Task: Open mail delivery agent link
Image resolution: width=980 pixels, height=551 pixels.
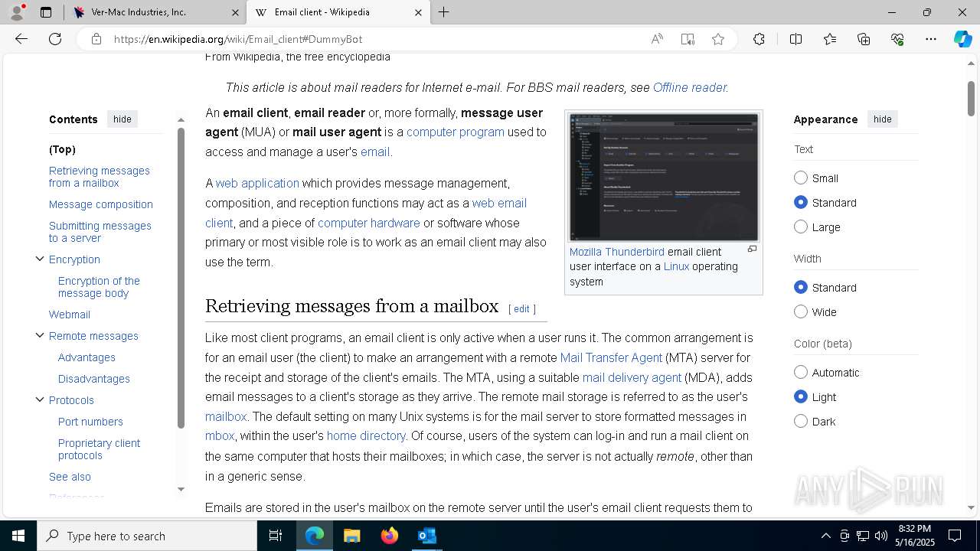Action: tap(632, 377)
